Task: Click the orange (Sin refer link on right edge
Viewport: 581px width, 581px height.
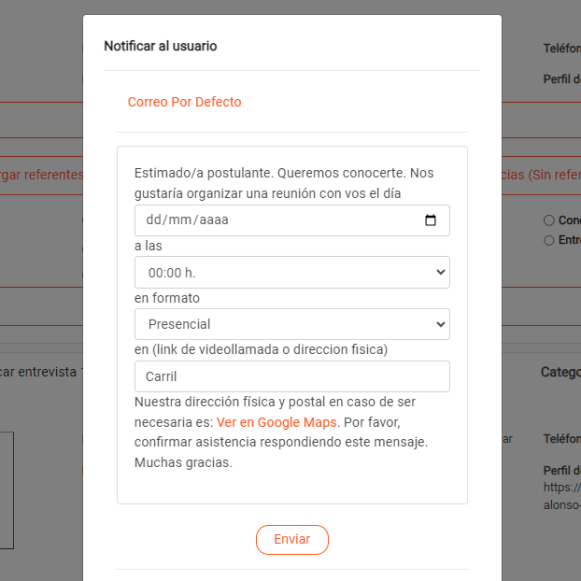Action: 541,175
